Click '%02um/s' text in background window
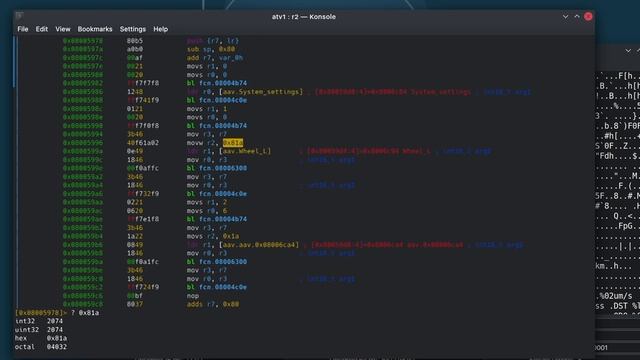This screenshot has width=640, height=360. (616, 296)
